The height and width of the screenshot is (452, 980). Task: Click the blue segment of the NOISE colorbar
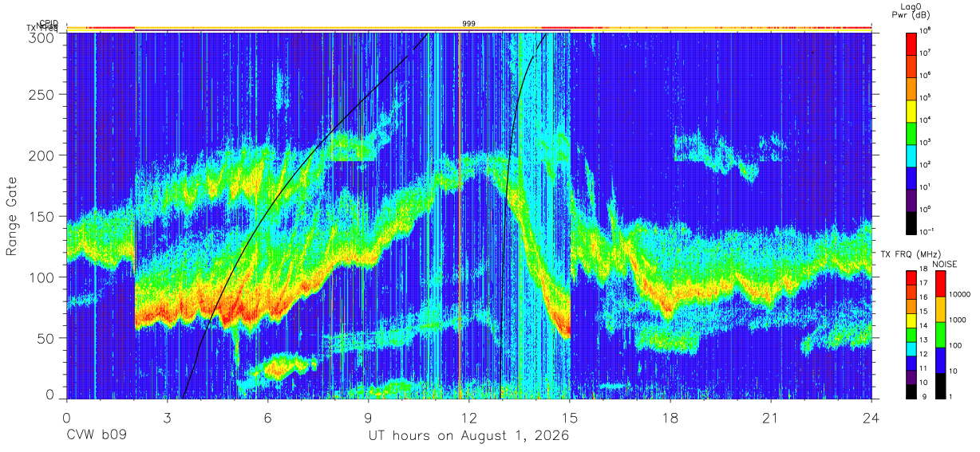click(940, 360)
